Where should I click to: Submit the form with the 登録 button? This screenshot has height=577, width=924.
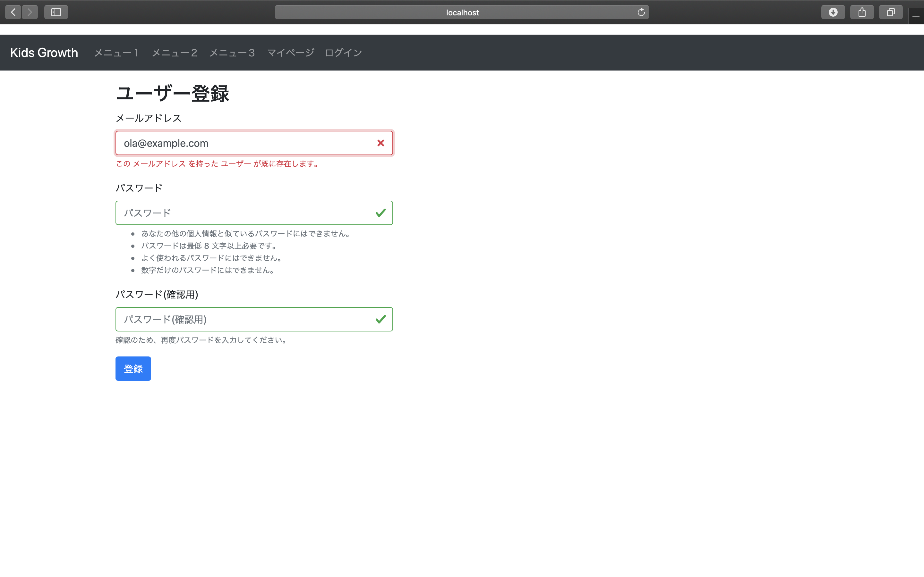tap(133, 368)
